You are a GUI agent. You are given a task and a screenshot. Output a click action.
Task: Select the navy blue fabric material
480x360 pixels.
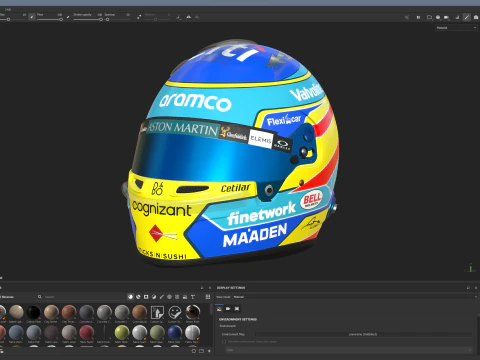(x=175, y=332)
